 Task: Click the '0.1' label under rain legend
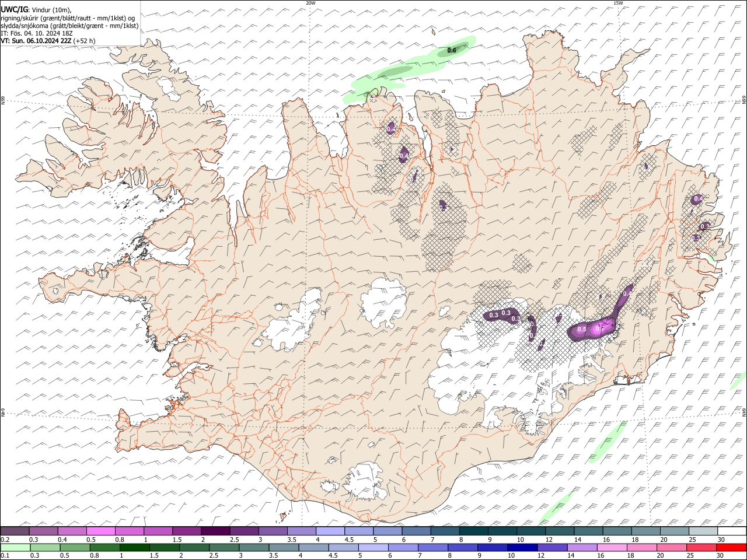pyautogui.click(x=5, y=556)
